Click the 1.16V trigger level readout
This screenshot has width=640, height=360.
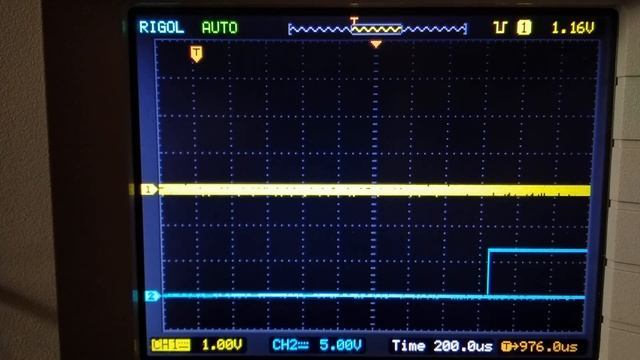pyautogui.click(x=573, y=28)
